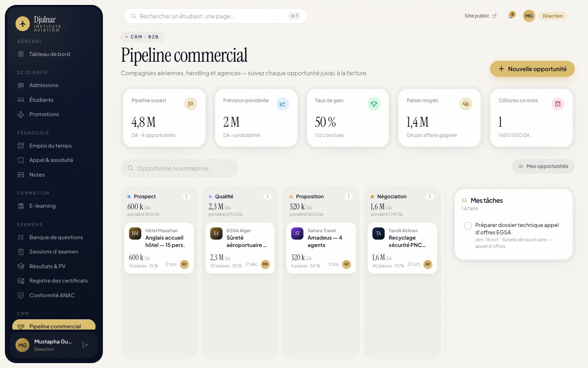
Task: Focus the student search field
Action: (x=216, y=16)
